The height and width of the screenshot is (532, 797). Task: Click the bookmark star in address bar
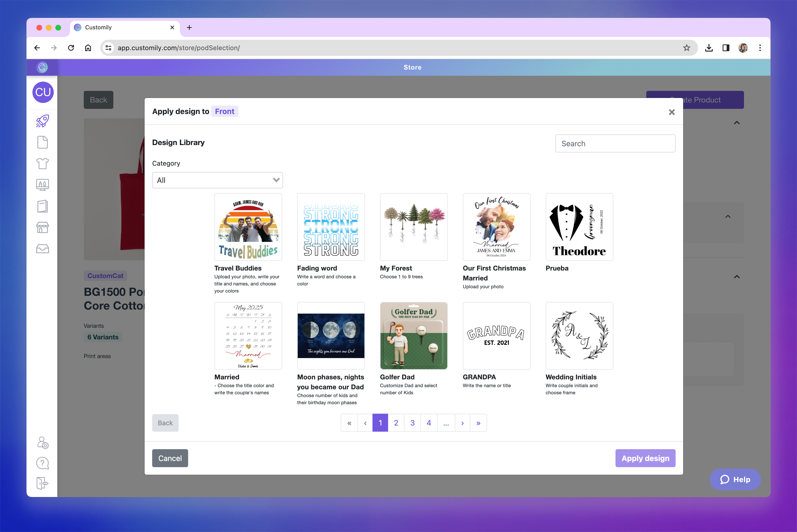(686, 48)
